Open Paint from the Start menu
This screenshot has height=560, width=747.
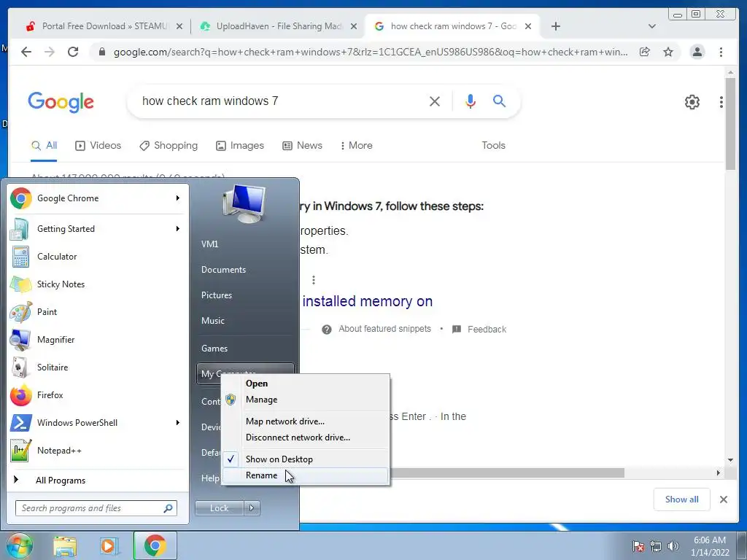click(x=98, y=312)
